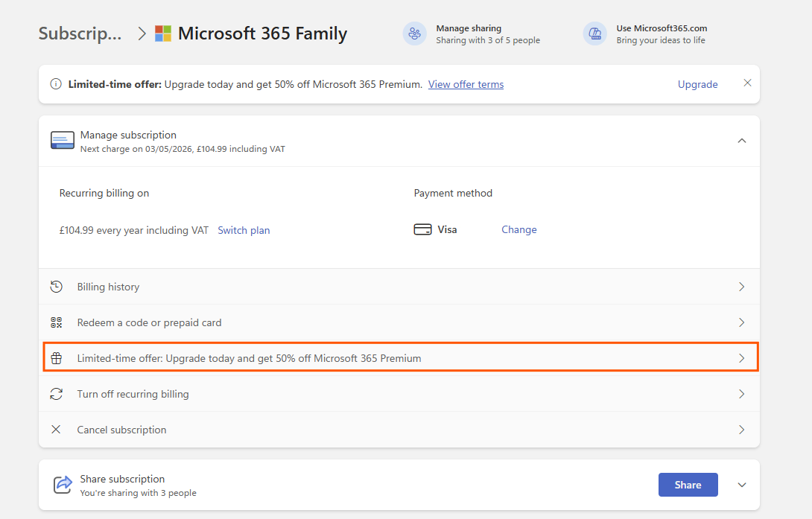Select Turn off recurring billing
This screenshot has width=812, height=519.
[399, 394]
